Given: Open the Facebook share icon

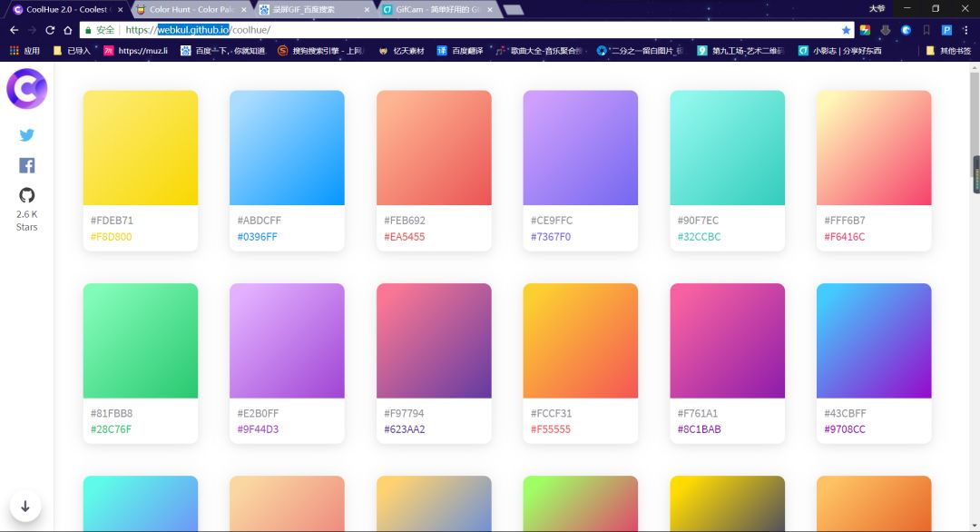Looking at the screenshot, I should (27, 165).
